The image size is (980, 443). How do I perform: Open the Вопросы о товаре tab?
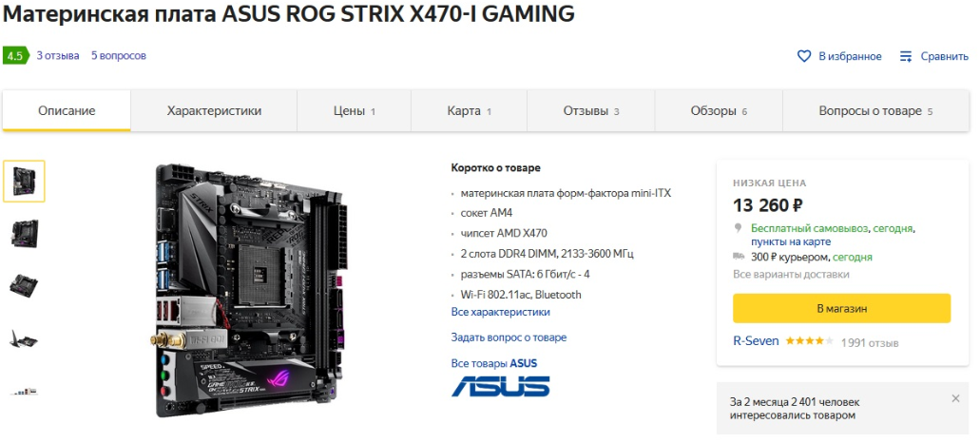coord(875,111)
